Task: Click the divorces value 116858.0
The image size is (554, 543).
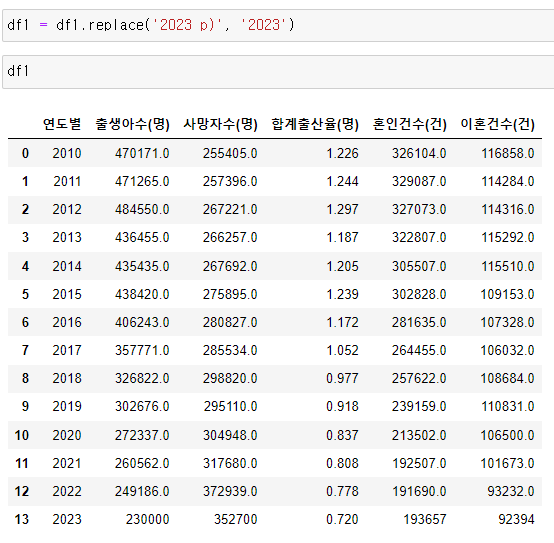Action: coord(508,153)
